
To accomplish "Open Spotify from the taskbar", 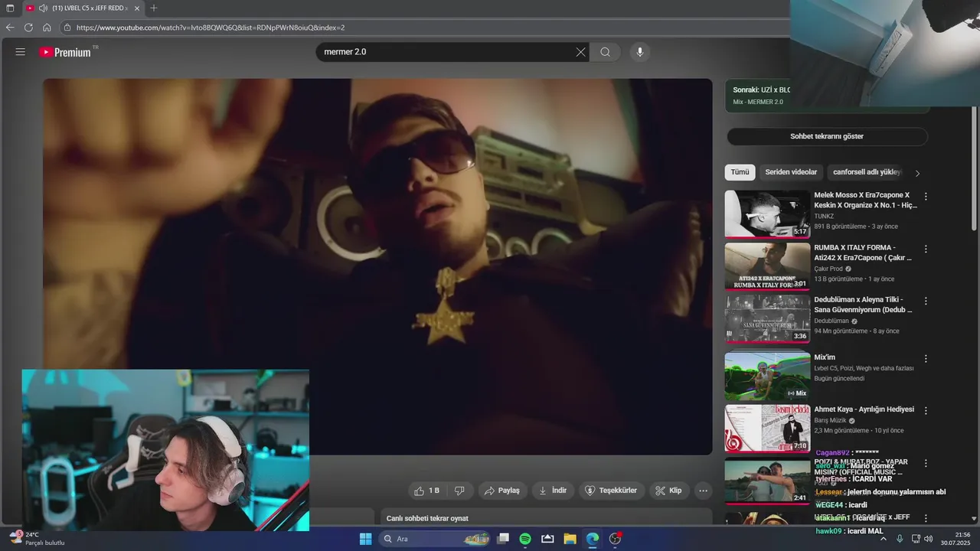I will [525, 539].
